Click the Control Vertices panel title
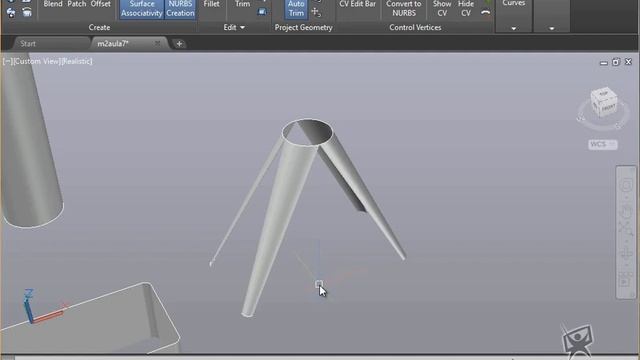640x360 pixels. pos(415,27)
